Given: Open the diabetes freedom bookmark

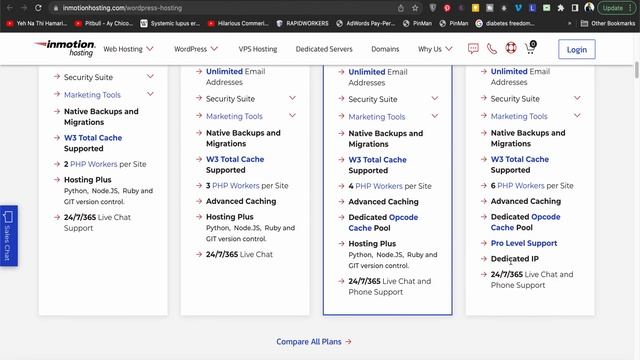Looking at the screenshot, I should pyautogui.click(x=505, y=23).
